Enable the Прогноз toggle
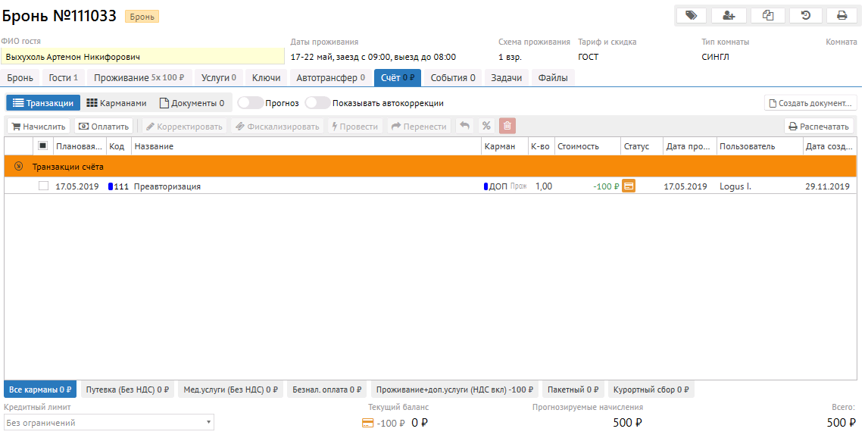Screen dimensions: 868x438 coord(250,103)
